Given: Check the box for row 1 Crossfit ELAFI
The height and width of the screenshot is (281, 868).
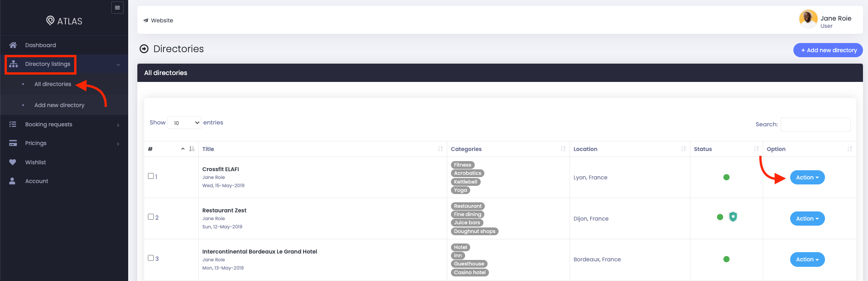Looking at the screenshot, I should [151, 176].
